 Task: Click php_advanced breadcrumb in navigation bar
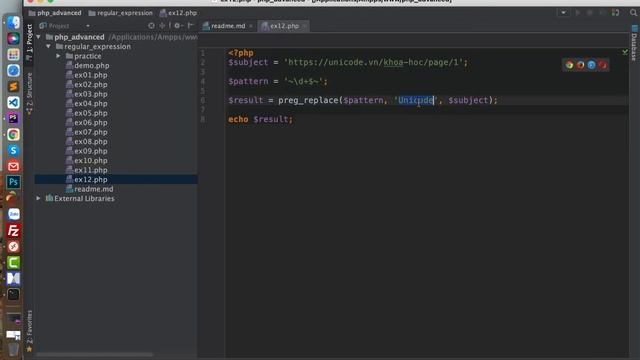55,13
